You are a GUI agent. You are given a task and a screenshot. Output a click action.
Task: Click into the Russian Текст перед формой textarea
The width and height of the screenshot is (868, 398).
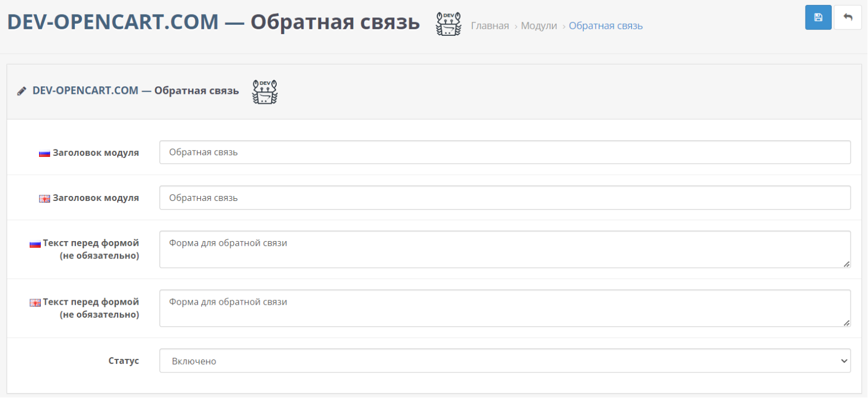tap(505, 249)
